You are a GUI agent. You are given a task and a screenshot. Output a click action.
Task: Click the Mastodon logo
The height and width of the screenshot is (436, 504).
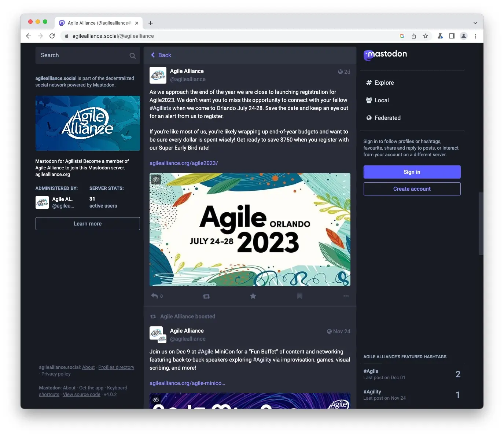[x=385, y=55]
